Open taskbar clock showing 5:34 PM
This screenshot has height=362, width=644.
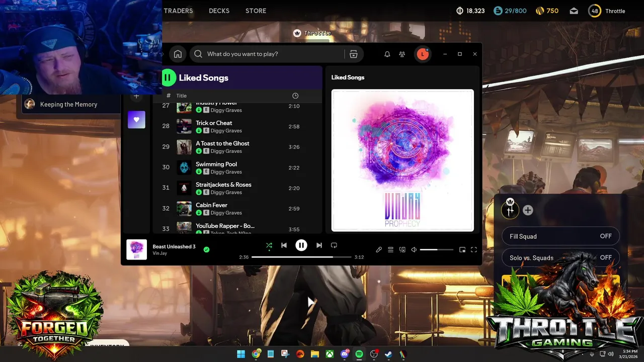(629, 354)
